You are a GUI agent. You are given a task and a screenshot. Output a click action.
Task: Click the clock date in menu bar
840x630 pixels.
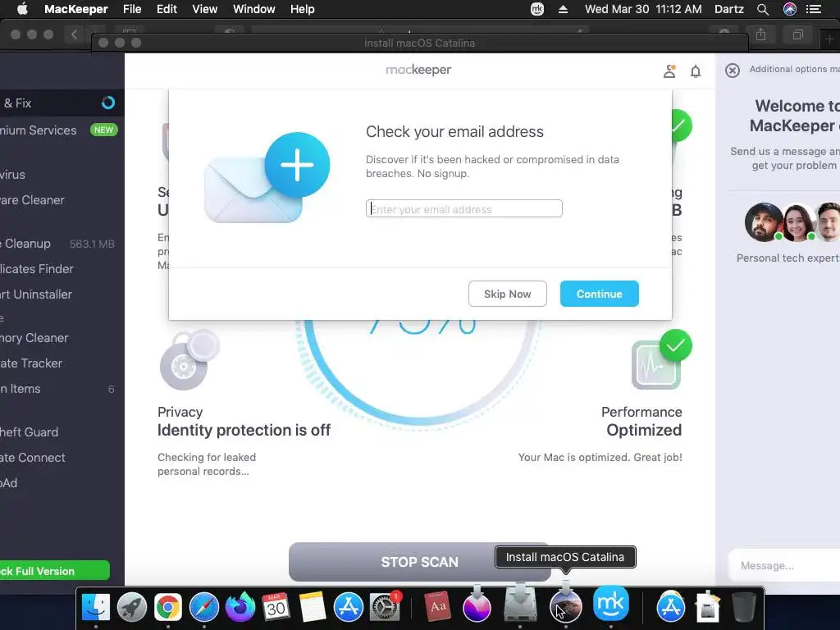tap(643, 9)
